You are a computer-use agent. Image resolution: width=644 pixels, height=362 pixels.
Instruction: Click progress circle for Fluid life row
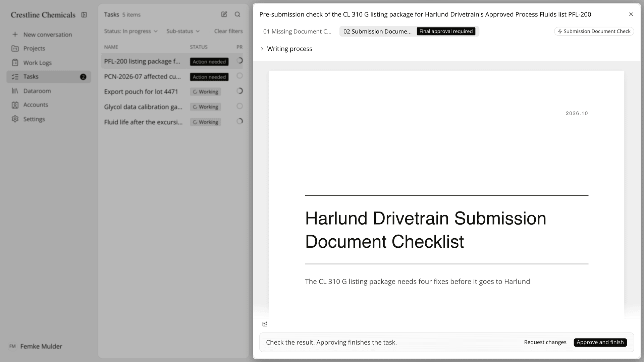(x=239, y=121)
